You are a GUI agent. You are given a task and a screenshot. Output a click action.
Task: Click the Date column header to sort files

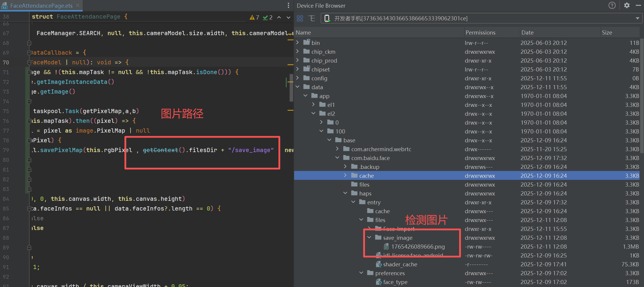528,32
